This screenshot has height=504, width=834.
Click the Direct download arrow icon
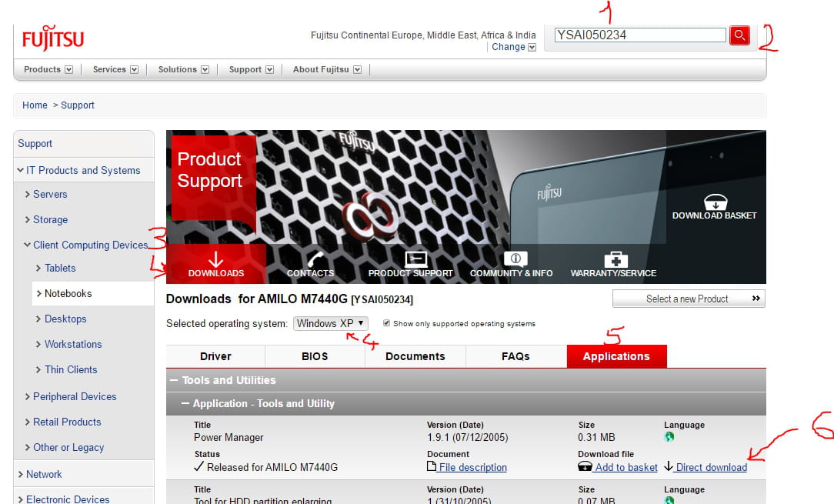click(669, 467)
